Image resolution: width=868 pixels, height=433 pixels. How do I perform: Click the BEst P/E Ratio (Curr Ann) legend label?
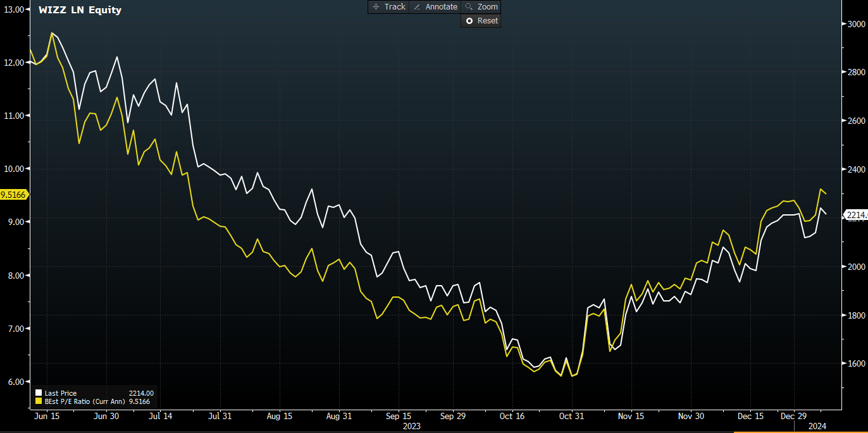84,401
